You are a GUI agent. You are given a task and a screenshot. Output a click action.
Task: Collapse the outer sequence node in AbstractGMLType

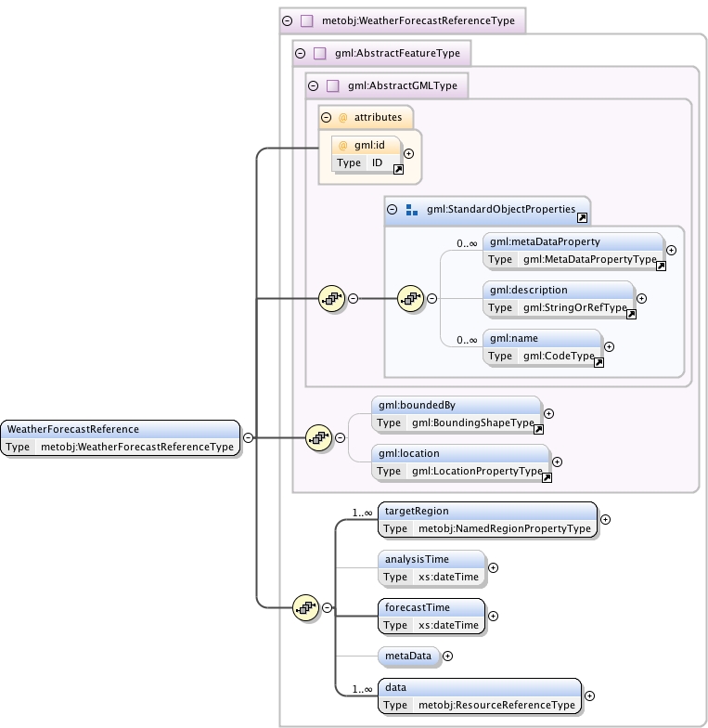[x=353, y=299]
